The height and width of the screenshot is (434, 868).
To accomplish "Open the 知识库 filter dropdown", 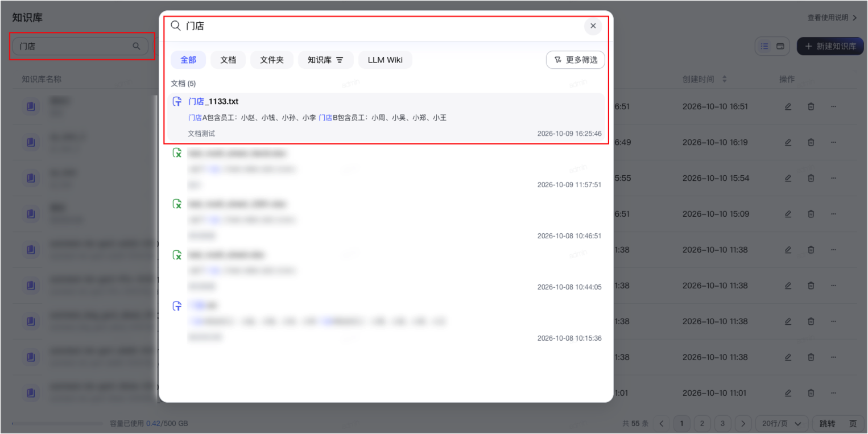I will [x=325, y=60].
